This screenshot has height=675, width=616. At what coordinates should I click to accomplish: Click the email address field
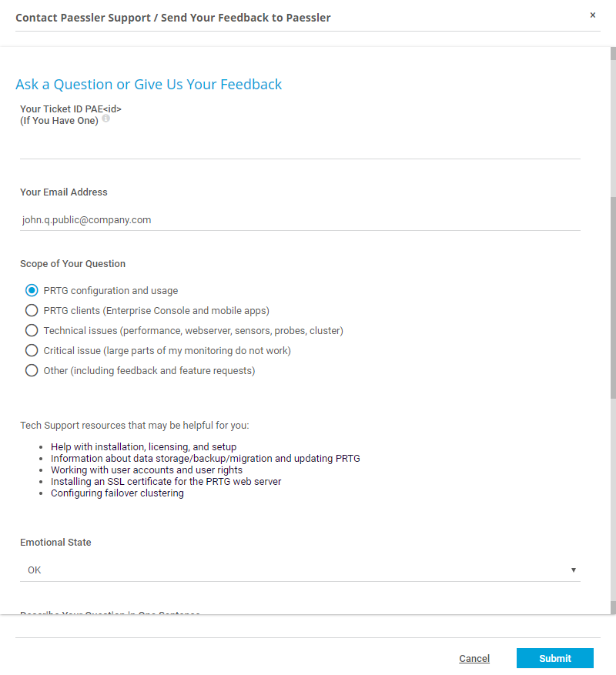tap(300, 219)
